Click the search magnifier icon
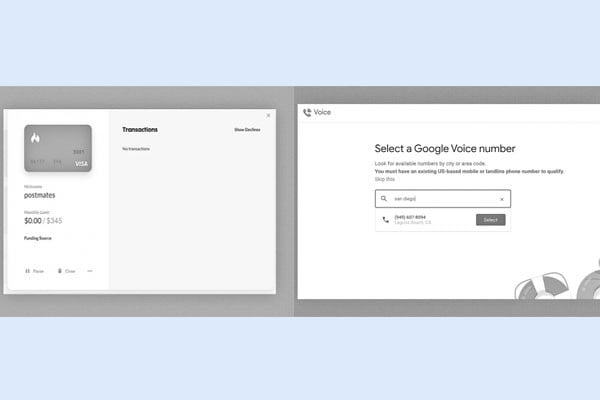The image size is (600, 400). 384,199
